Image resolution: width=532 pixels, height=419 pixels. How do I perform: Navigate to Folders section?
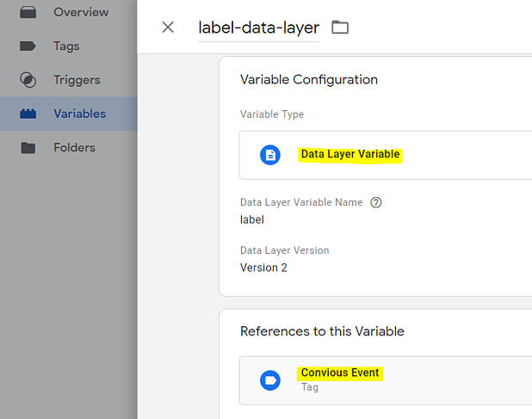(x=74, y=147)
